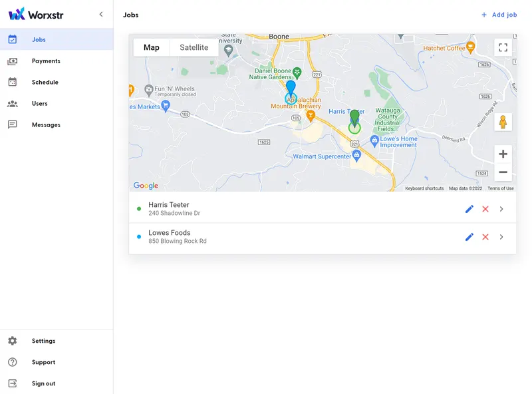
Task: Open the Support page link
Action: click(x=43, y=362)
